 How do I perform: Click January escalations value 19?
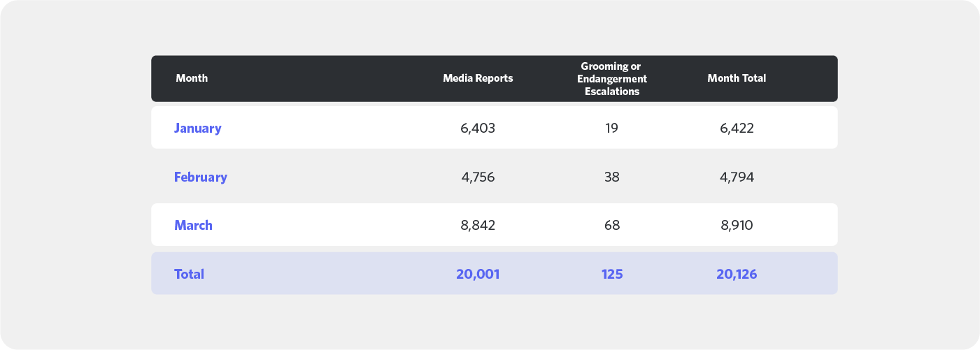[612, 128]
